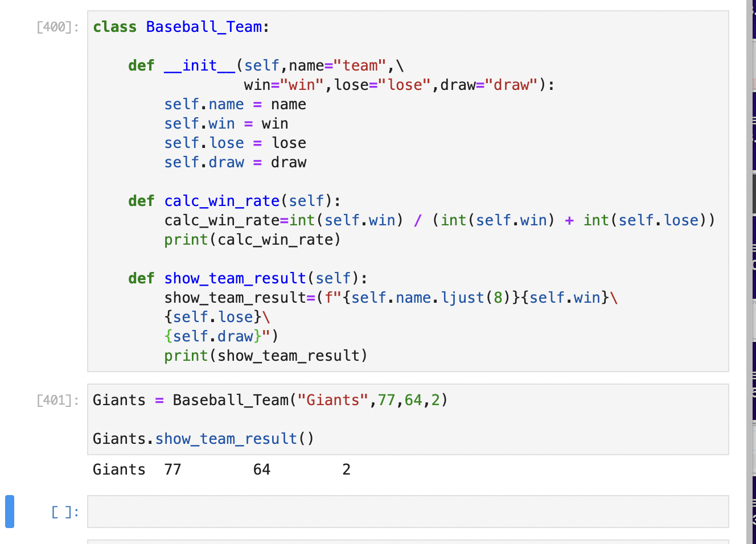Click the 'self.lose = lose' line
Image resolution: width=756 pixels, height=544 pixels.
(x=235, y=143)
